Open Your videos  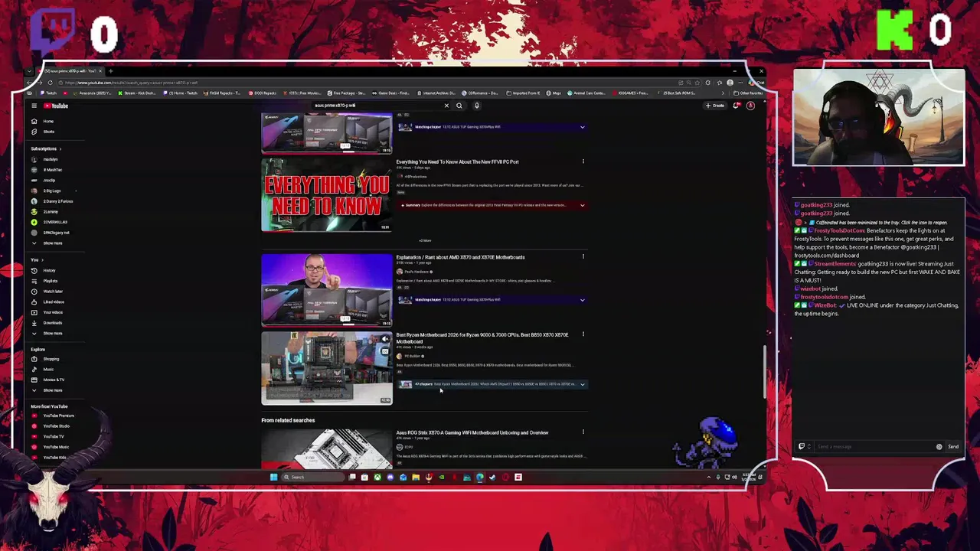point(53,312)
